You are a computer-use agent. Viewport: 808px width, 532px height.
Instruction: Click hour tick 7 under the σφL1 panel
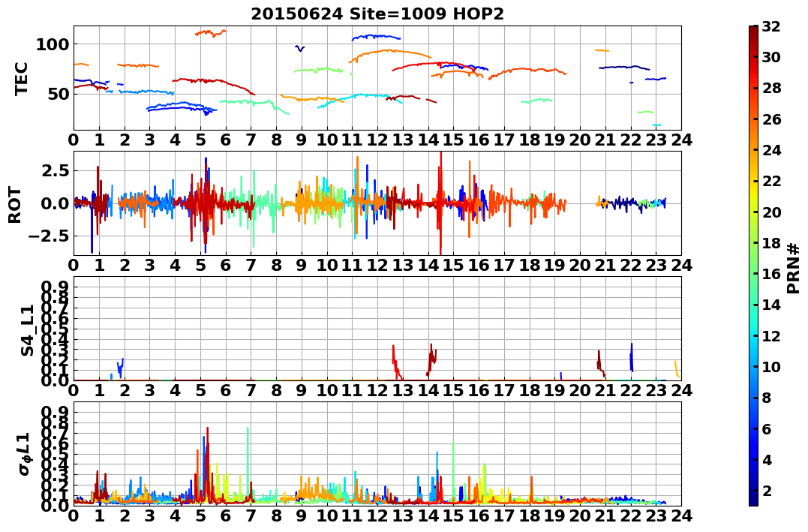[251, 515]
